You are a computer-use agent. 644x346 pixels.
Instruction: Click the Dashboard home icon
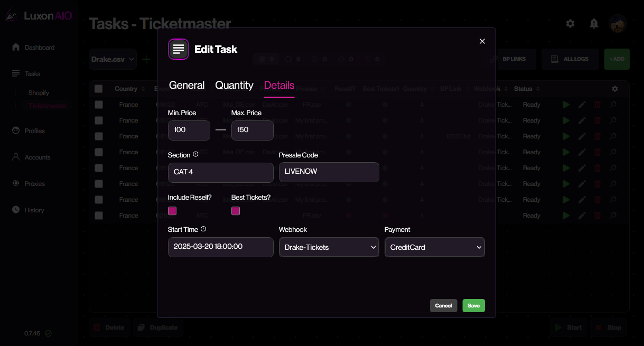pyautogui.click(x=16, y=48)
